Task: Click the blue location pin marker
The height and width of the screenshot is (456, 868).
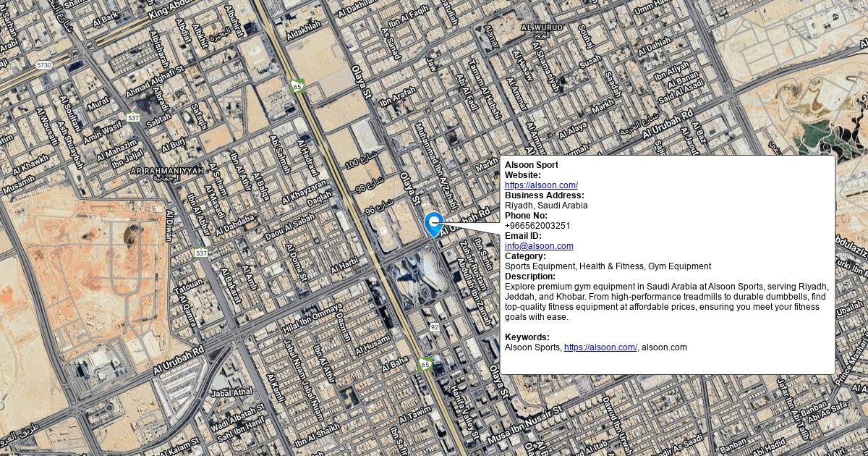Action: [x=433, y=223]
